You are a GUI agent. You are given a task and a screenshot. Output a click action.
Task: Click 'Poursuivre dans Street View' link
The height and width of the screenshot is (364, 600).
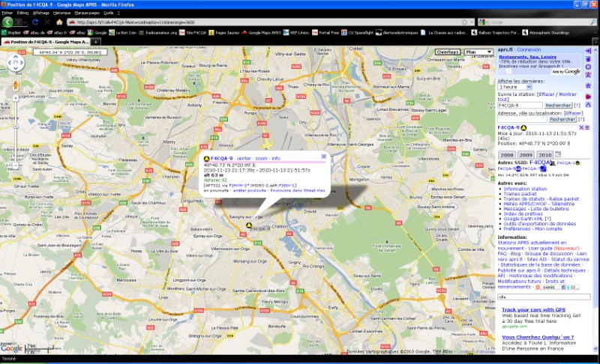click(298, 190)
